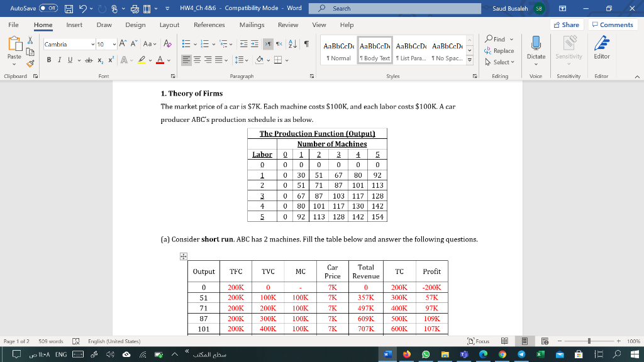
Task: Apply the red font color
Action: click(160, 60)
